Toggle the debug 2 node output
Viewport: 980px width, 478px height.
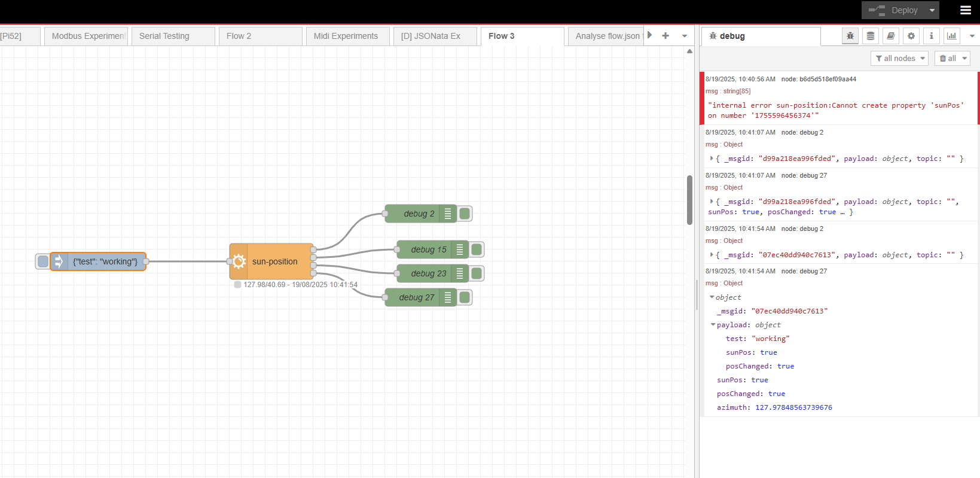(x=465, y=214)
